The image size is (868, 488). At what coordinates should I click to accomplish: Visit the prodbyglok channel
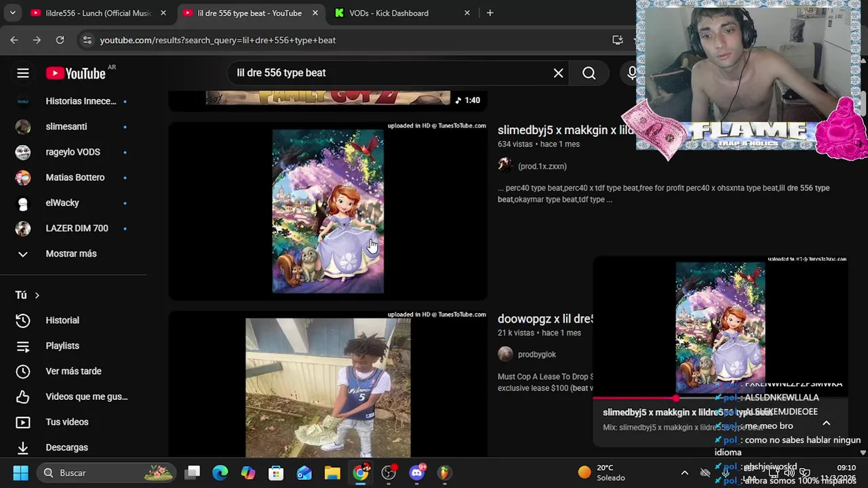537,354
